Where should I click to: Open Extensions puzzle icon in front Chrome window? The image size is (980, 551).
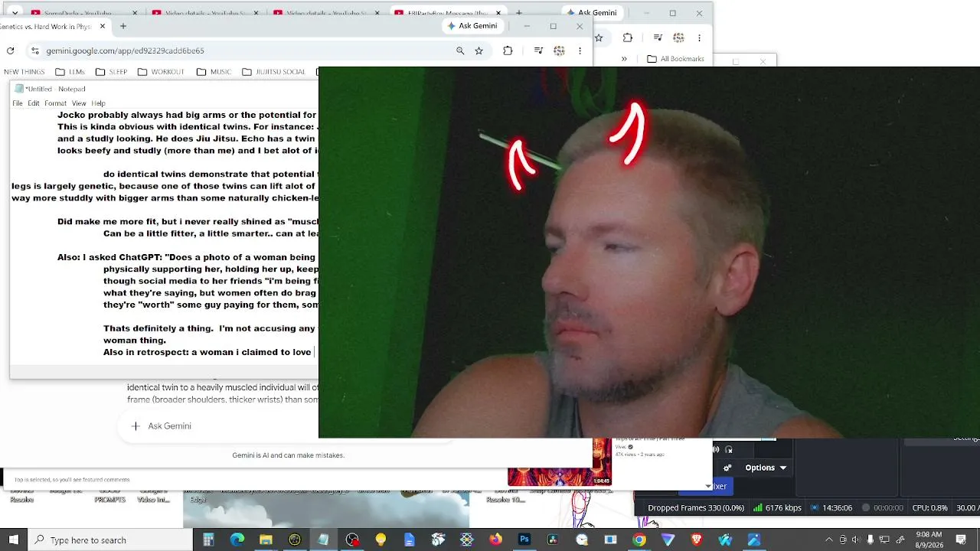(x=508, y=51)
